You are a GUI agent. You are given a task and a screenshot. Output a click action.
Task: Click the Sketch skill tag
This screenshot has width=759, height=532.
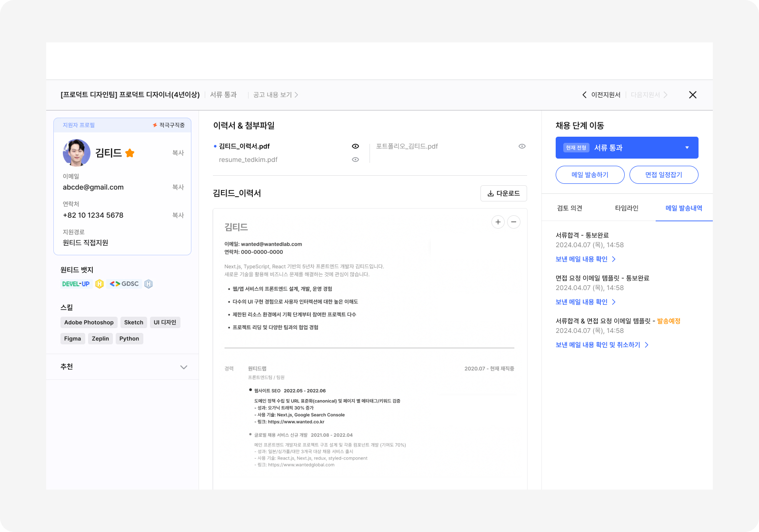pos(134,322)
